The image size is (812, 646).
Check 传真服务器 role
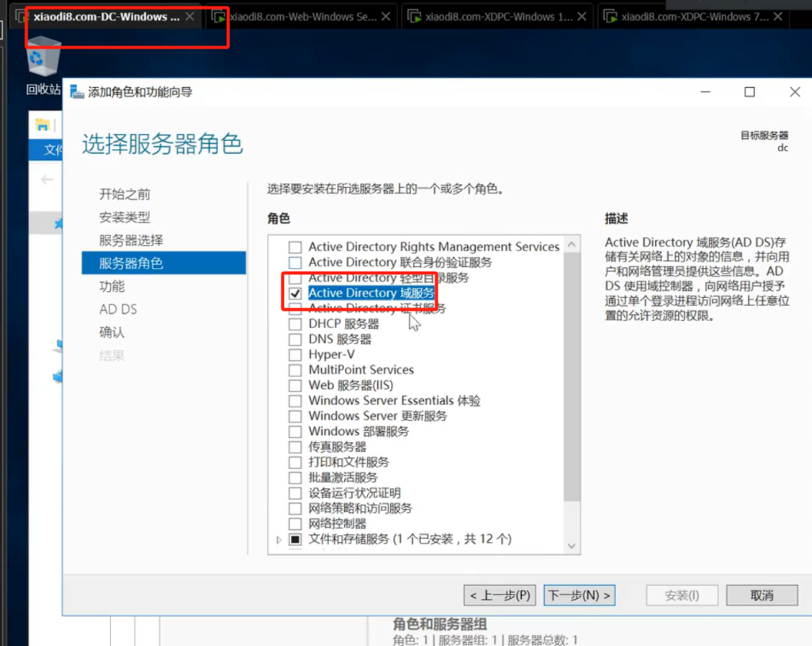point(295,447)
